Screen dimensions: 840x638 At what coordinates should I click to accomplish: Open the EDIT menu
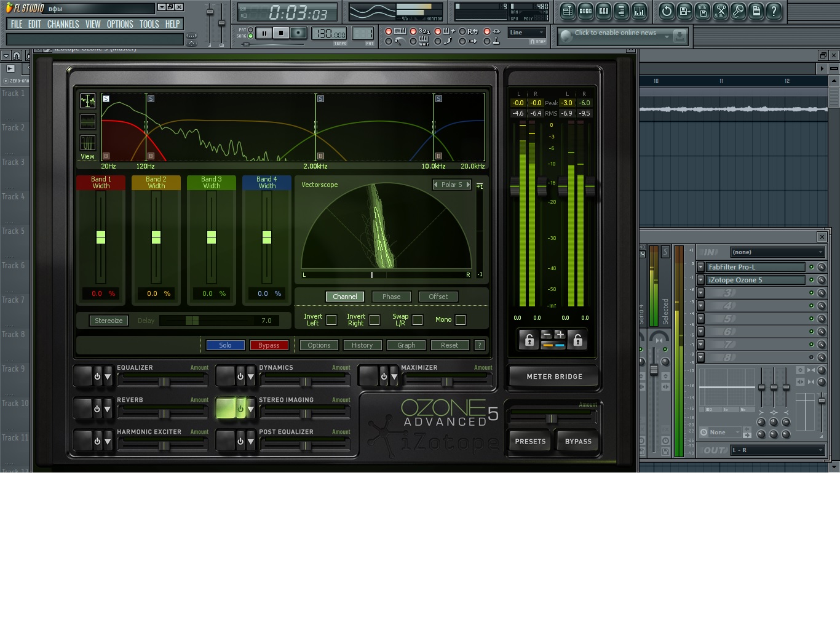pyautogui.click(x=34, y=24)
